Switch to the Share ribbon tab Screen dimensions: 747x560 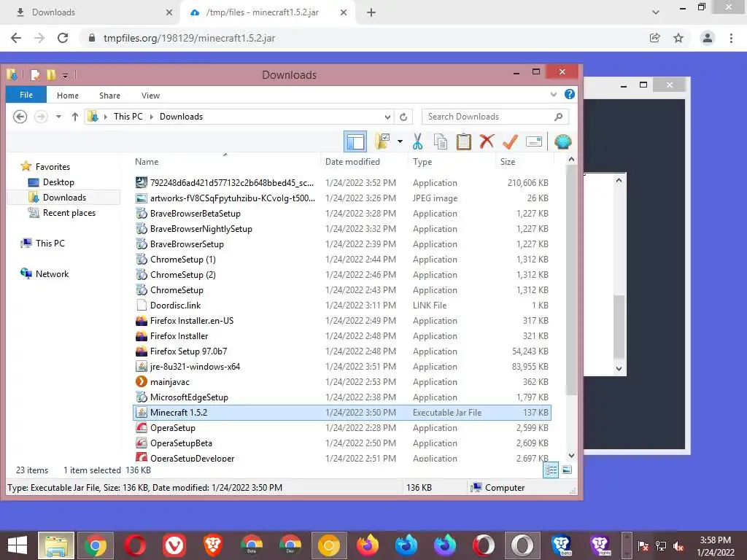tap(109, 96)
